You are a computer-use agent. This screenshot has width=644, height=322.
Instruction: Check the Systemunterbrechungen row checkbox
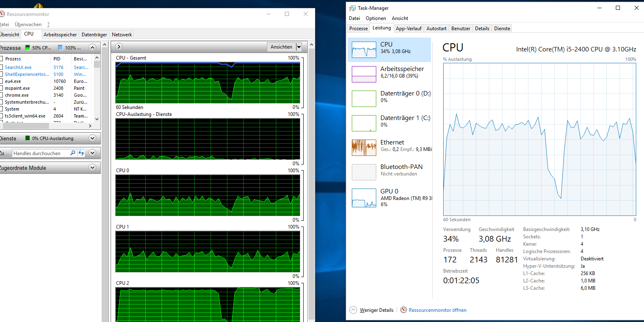[1, 102]
